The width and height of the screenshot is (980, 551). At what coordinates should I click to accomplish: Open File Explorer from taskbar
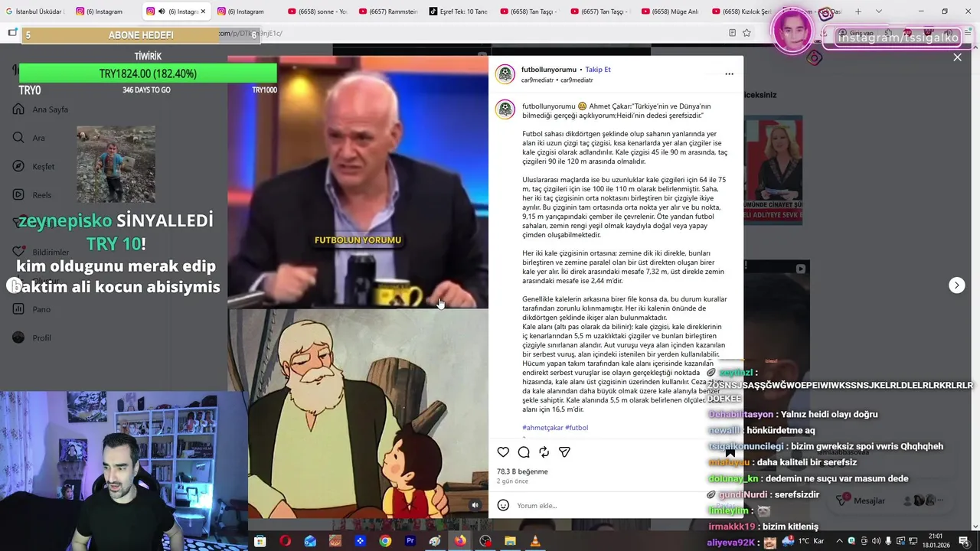pos(510,541)
